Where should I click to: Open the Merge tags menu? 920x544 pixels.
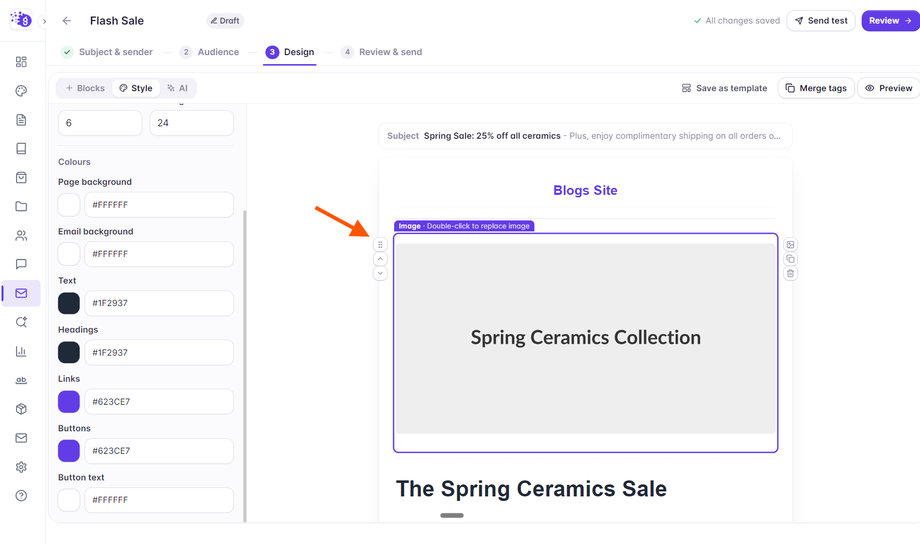[816, 88]
